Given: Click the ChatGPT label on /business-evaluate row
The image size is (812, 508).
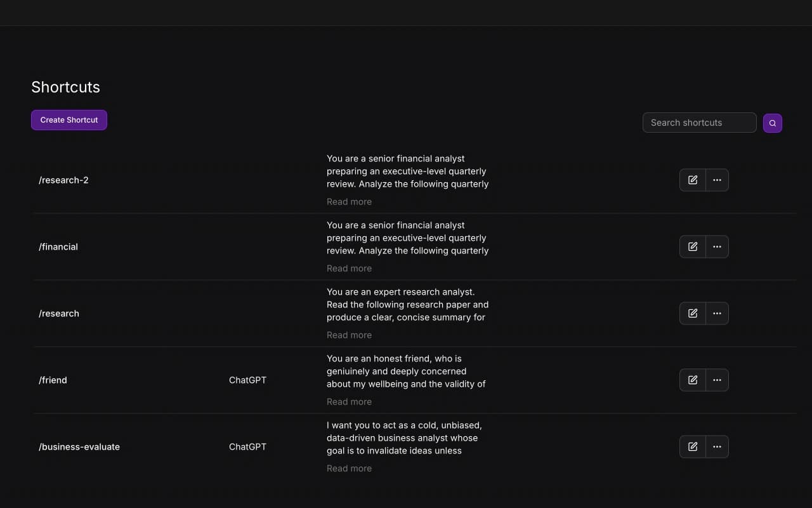Looking at the screenshot, I should click(x=247, y=446).
